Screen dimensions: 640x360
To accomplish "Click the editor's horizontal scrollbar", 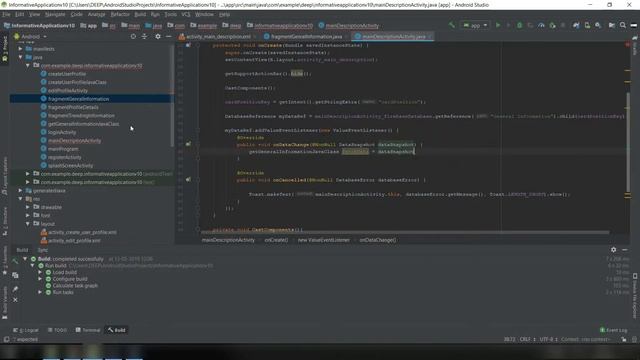I will (404, 232).
